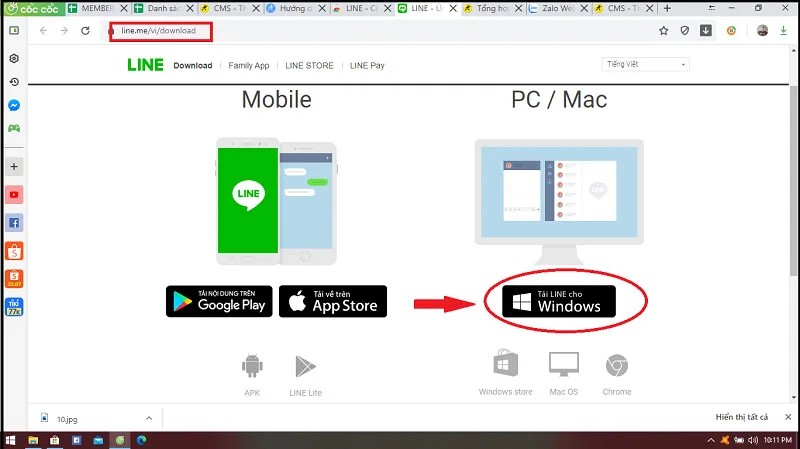Viewport: 800px width, 449px height.
Task: Open the Facebook shortcut in the sidebar
Action: (x=14, y=223)
